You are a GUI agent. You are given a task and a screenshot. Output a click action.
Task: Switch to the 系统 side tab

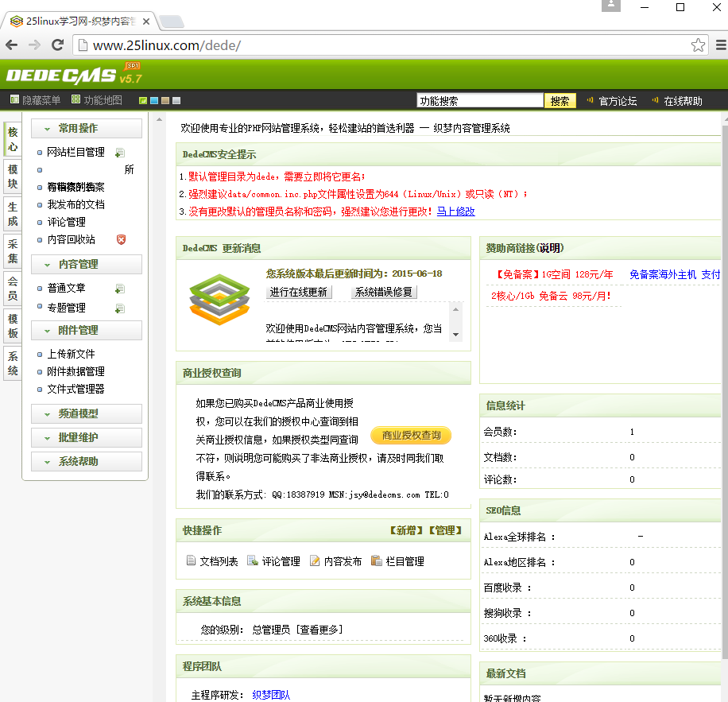[13, 363]
